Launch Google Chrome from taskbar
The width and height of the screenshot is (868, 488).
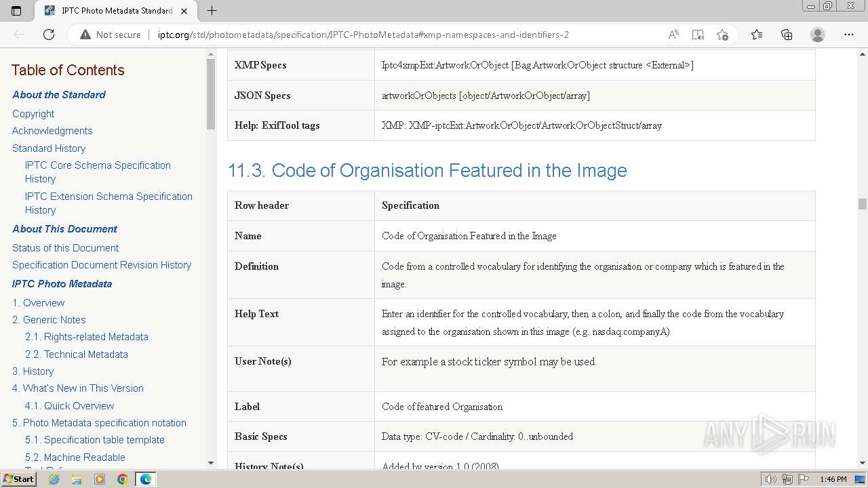(123, 479)
